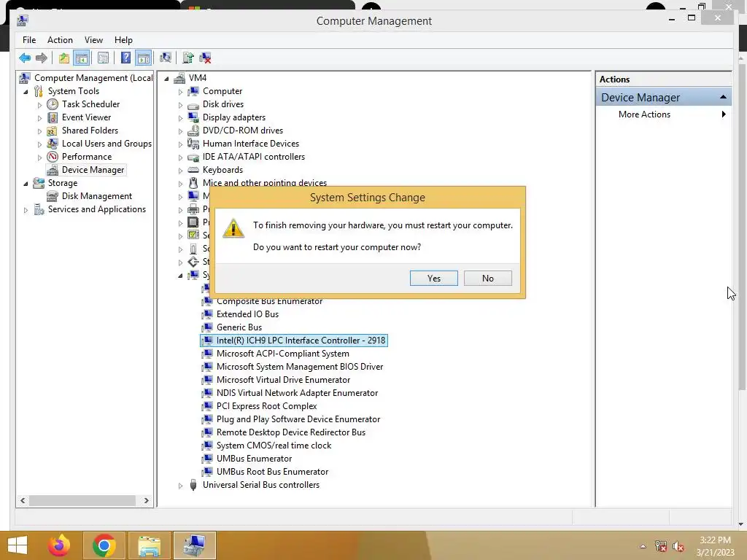
Task: Click the Disk Management icon
Action: [x=53, y=196]
